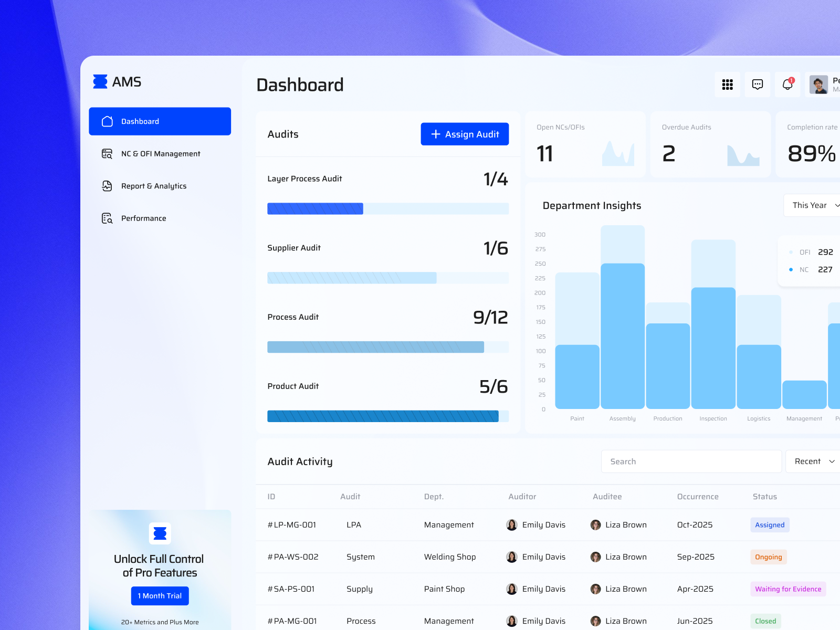The width and height of the screenshot is (840, 630).
Task: Click the NC legend entry
Action: pyautogui.click(x=811, y=269)
